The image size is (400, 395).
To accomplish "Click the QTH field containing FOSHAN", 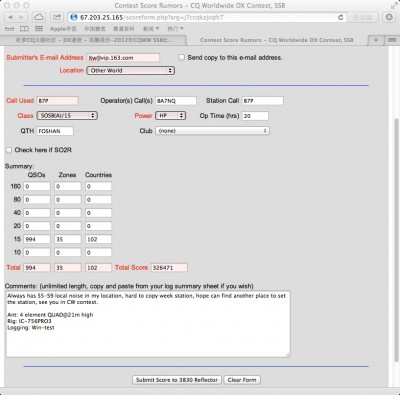I will [x=55, y=131].
